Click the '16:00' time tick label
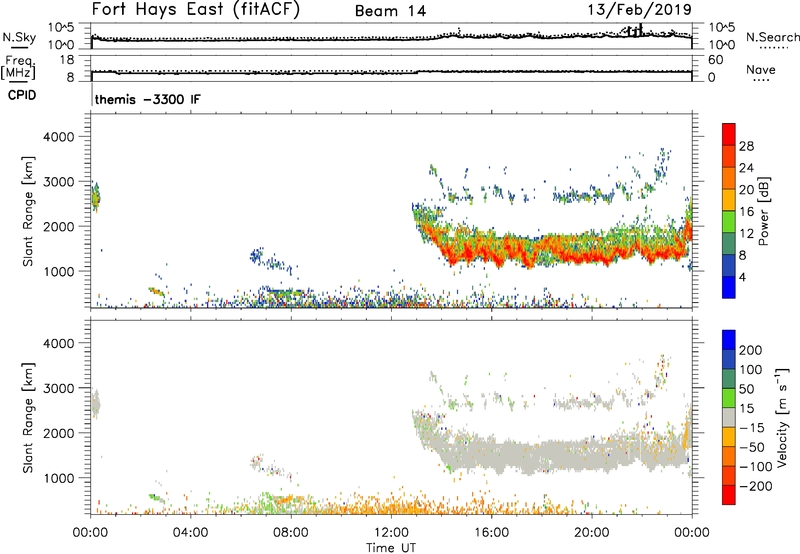 point(491,533)
